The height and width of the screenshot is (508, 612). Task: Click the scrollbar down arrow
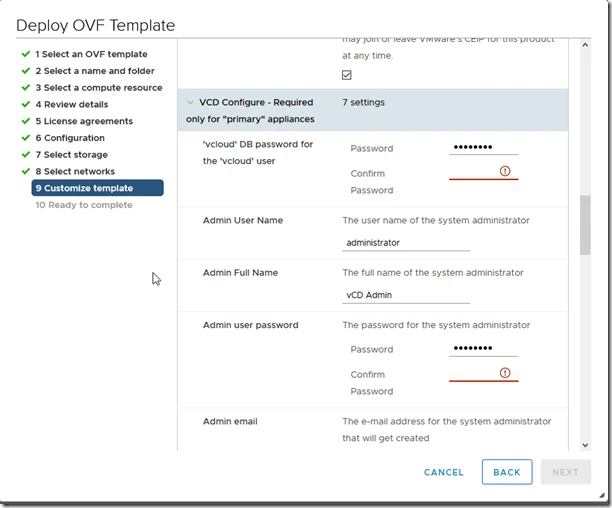click(585, 445)
